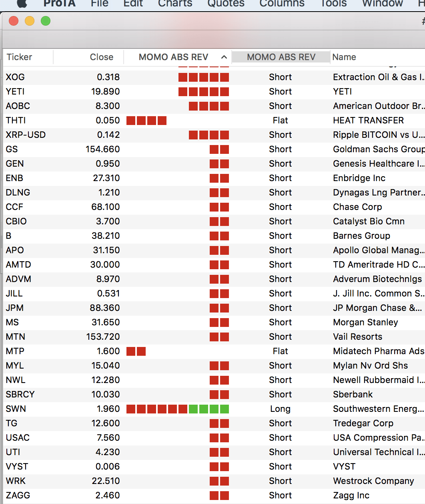
Task: Click the green bars in the SWN row
Action: pos(208,409)
